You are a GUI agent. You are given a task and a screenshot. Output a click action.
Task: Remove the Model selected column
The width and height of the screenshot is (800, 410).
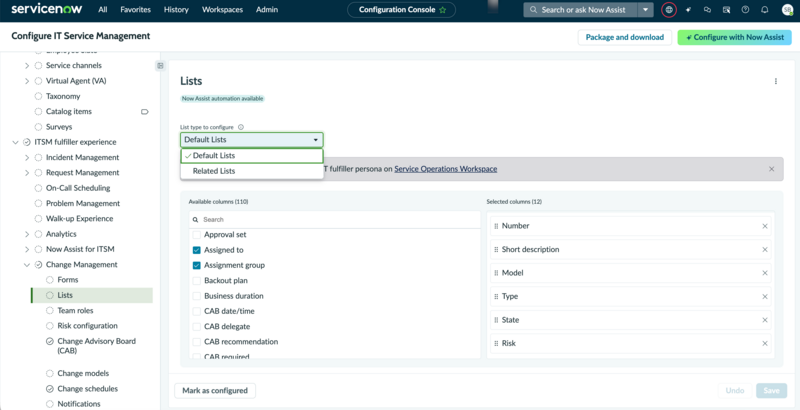(x=765, y=273)
